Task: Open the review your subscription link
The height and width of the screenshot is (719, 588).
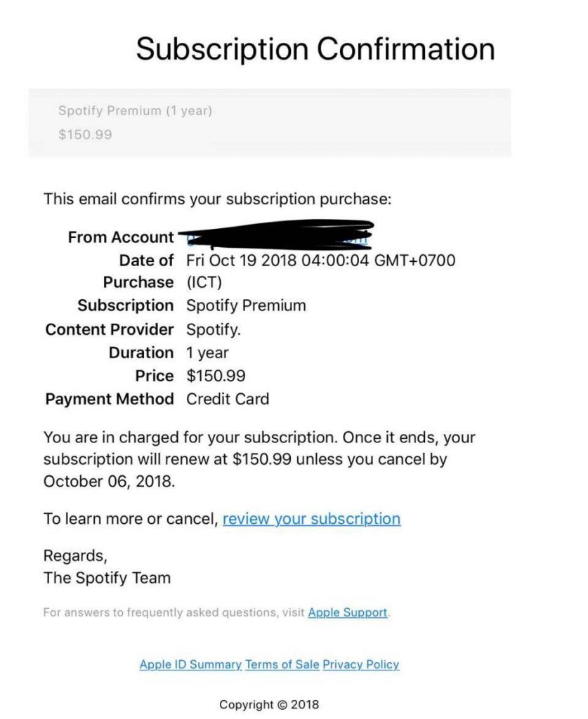Action: click(311, 519)
